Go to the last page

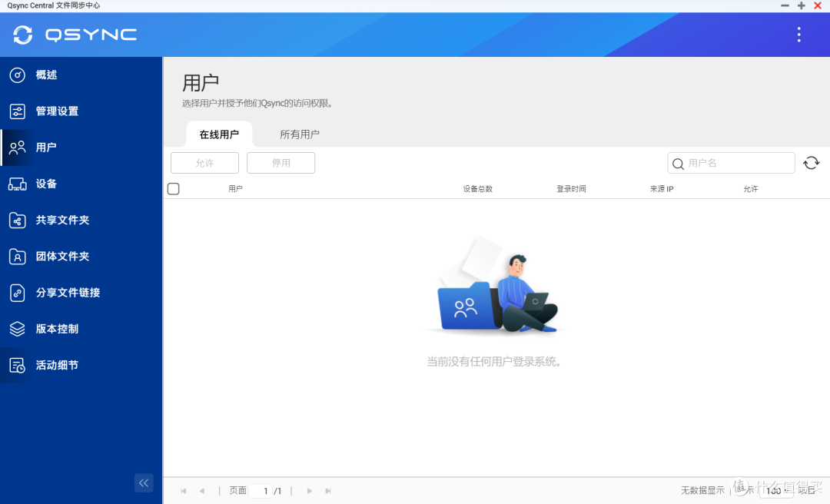tap(328, 491)
